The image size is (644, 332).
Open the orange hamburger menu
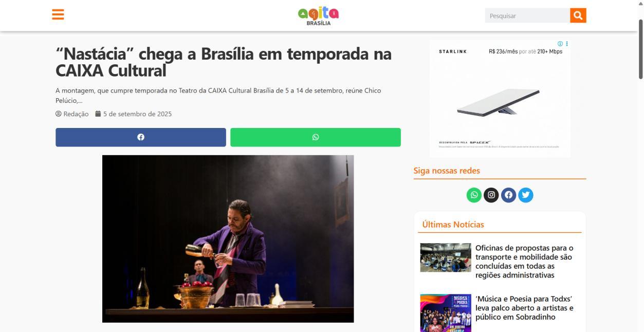pos(58,14)
